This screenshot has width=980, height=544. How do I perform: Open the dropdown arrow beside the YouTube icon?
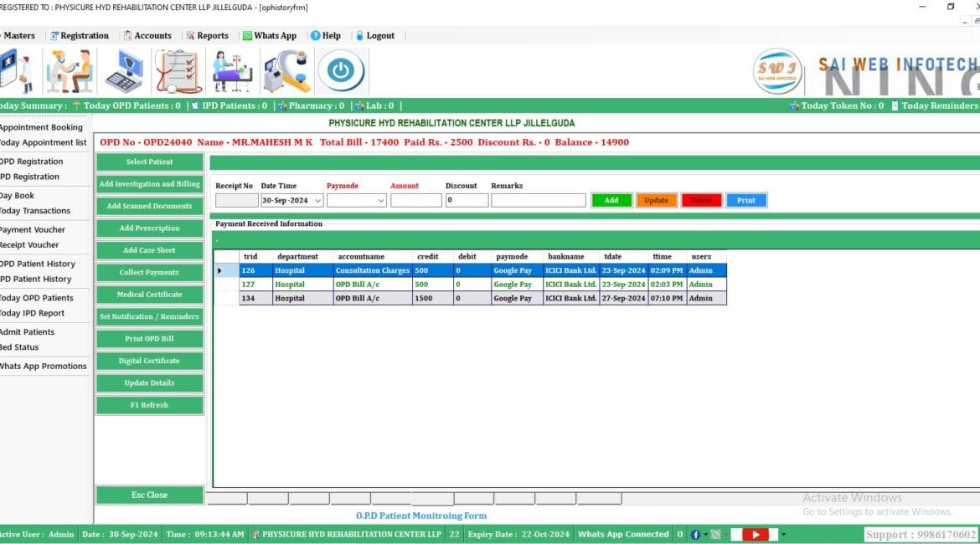tap(782, 534)
